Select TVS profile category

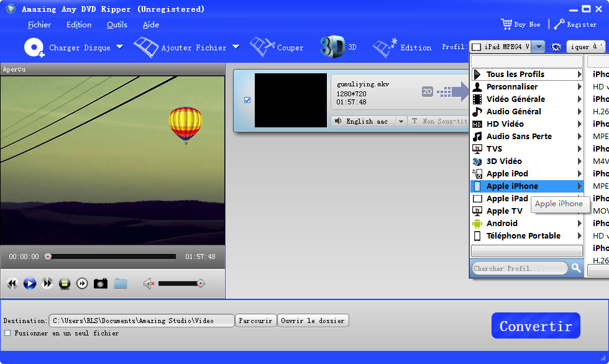point(527,148)
